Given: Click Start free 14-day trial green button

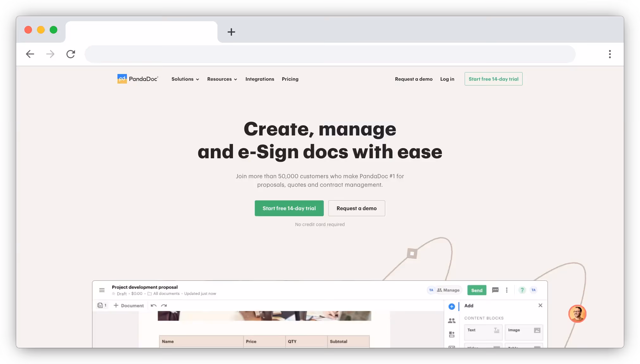Looking at the screenshot, I should click(x=289, y=208).
